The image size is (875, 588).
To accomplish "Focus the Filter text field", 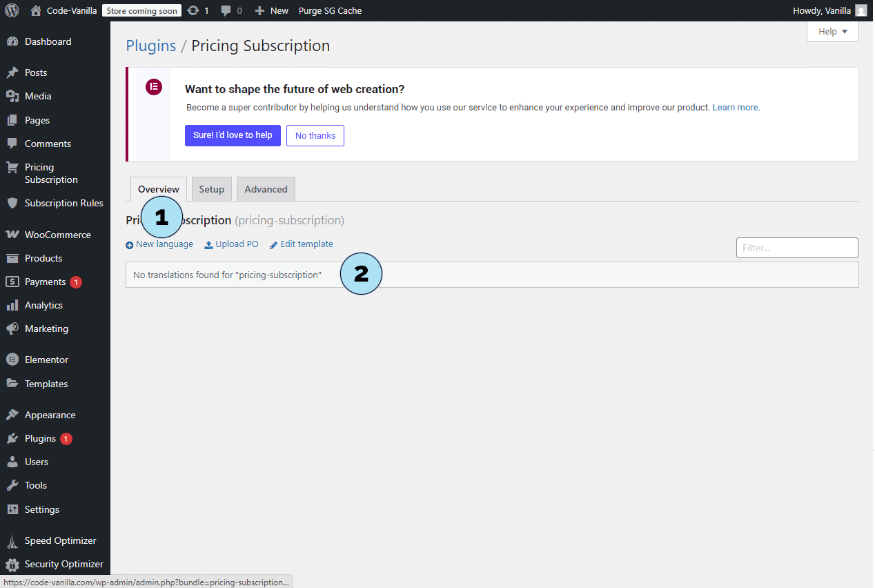I will pos(797,248).
